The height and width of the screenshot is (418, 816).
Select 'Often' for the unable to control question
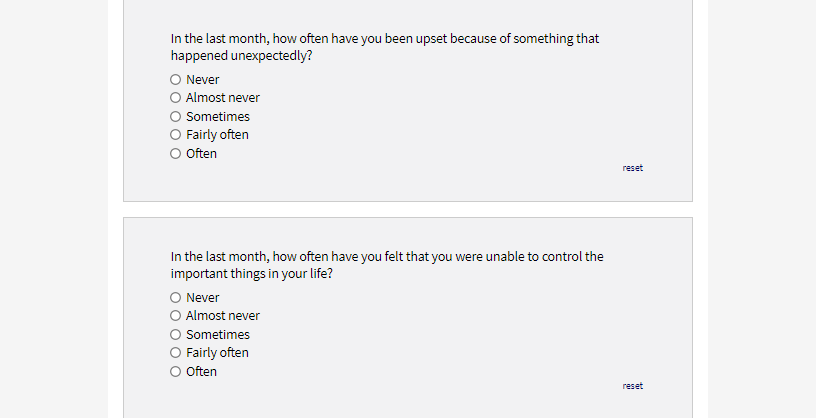tap(175, 372)
